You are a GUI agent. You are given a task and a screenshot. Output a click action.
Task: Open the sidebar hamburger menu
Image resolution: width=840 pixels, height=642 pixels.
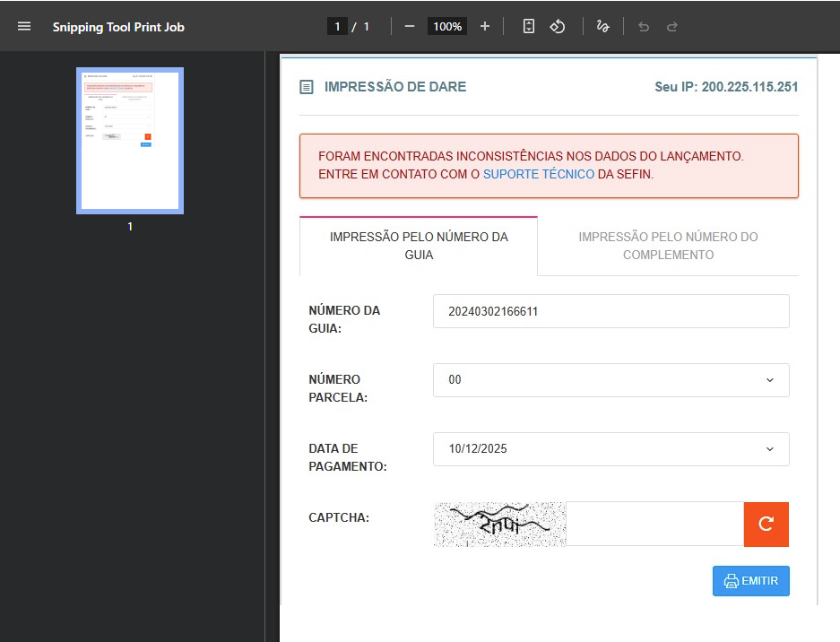24,26
